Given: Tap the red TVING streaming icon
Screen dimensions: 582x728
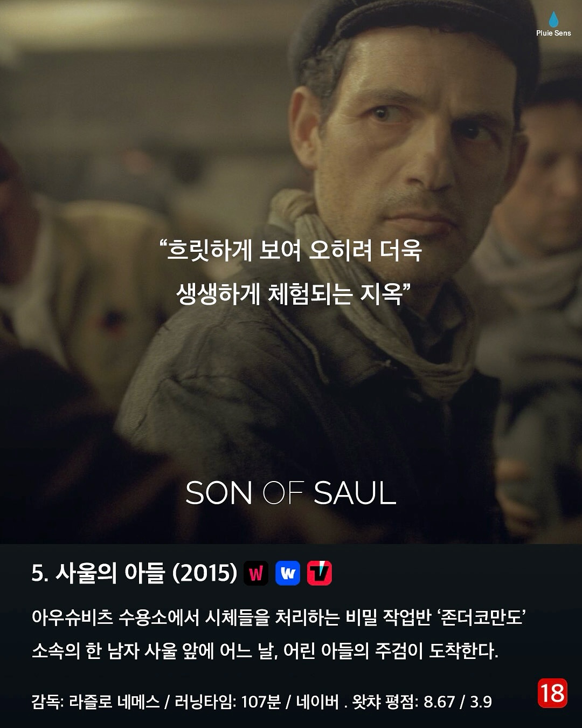Looking at the screenshot, I should tap(320, 573).
